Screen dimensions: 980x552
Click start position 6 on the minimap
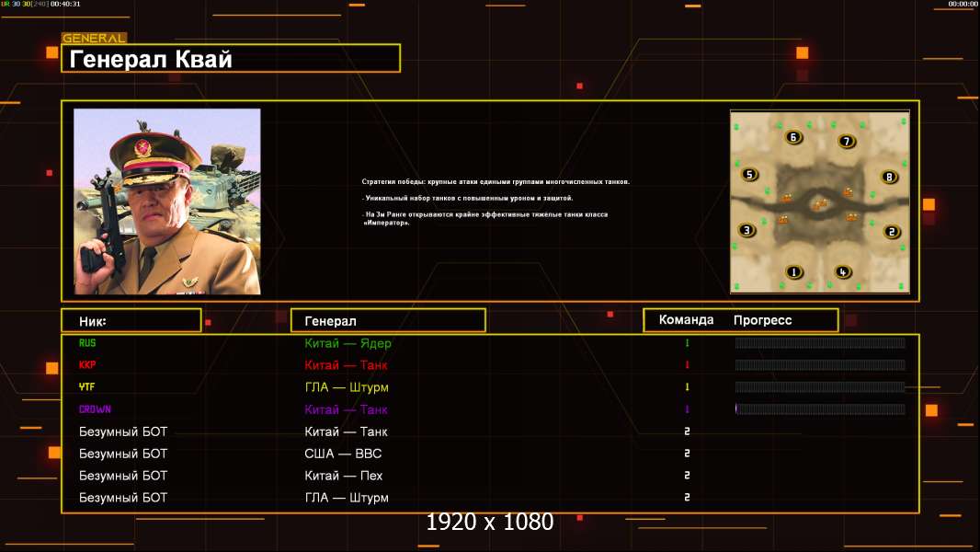coord(793,137)
